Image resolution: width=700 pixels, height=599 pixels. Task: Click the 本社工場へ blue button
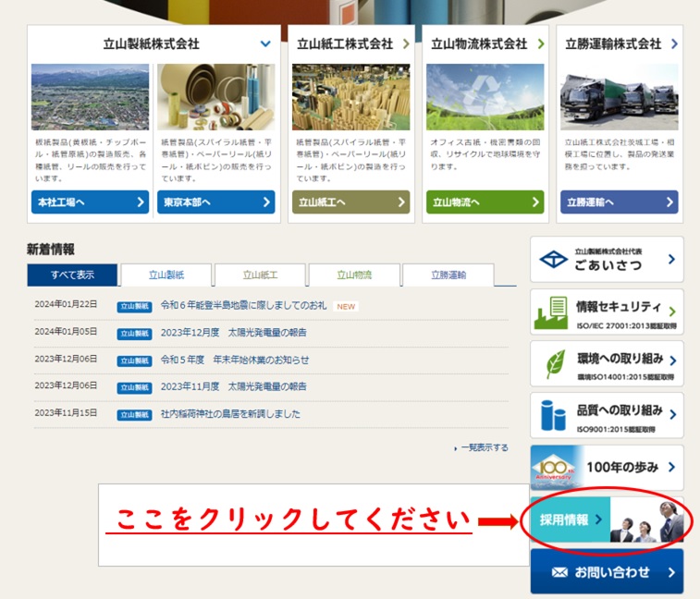coord(91,202)
